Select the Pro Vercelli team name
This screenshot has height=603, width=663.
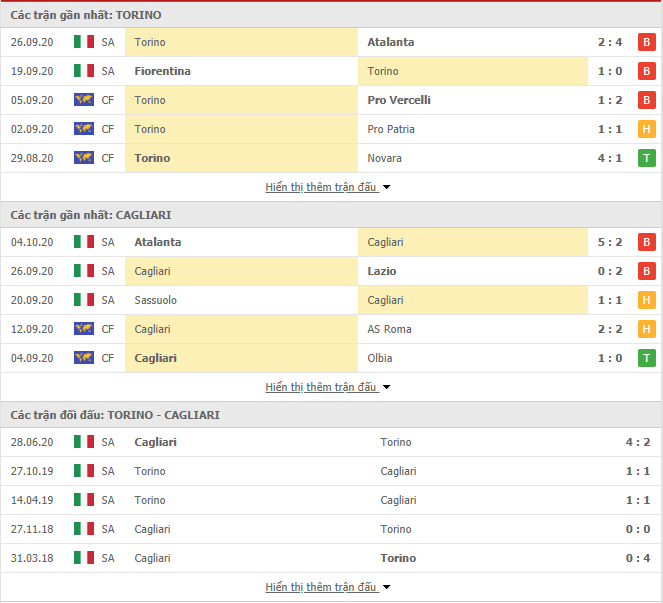(399, 100)
